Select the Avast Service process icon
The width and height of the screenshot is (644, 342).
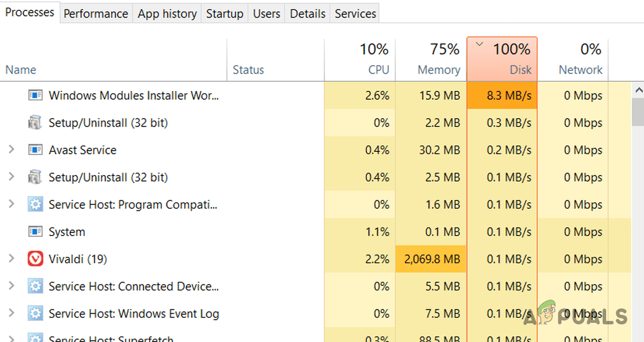(x=35, y=150)
